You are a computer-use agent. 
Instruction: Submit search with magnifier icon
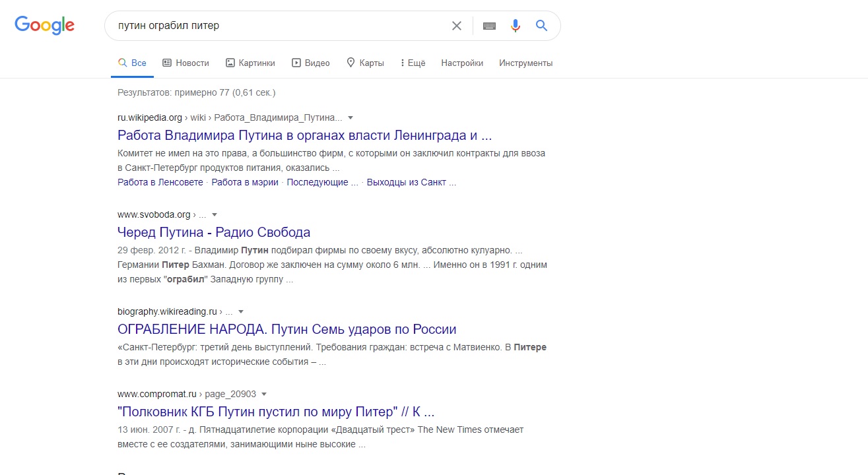[x=541, y=26]
